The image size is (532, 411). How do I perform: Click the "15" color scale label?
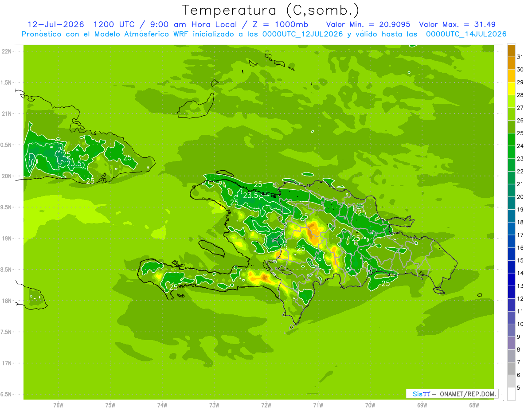[x=520, y=260]
